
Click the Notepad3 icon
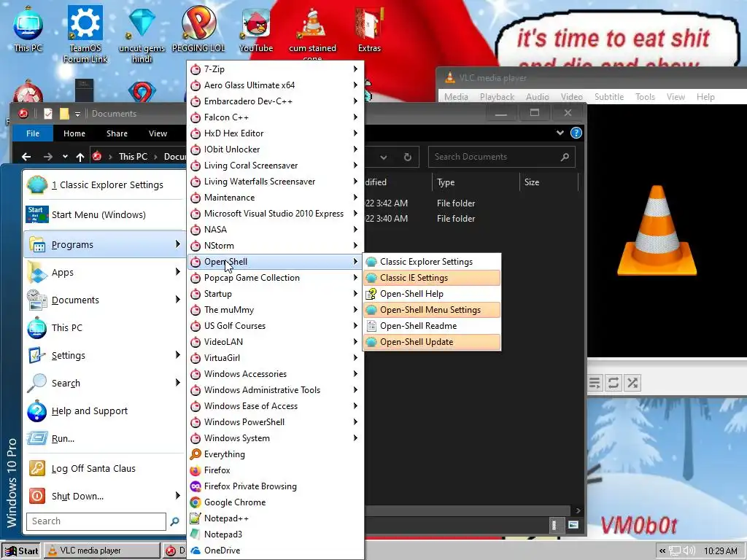click(196, 534)
